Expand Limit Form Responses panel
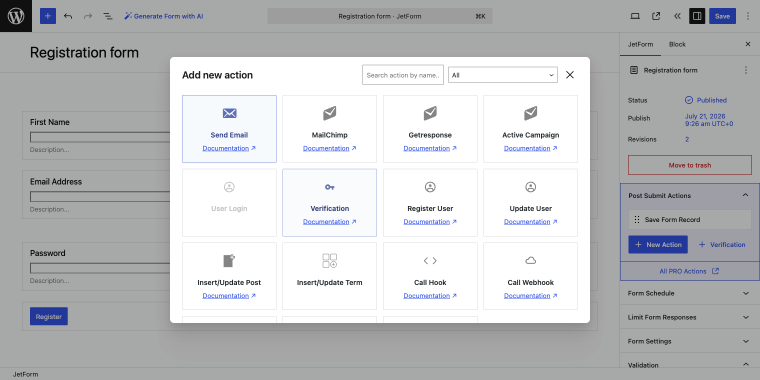 689,317
